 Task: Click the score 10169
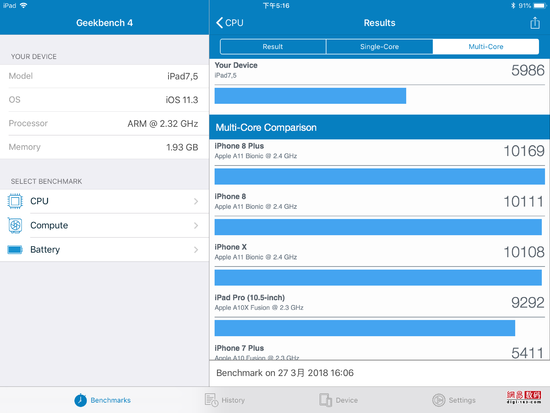click(524, 151)
